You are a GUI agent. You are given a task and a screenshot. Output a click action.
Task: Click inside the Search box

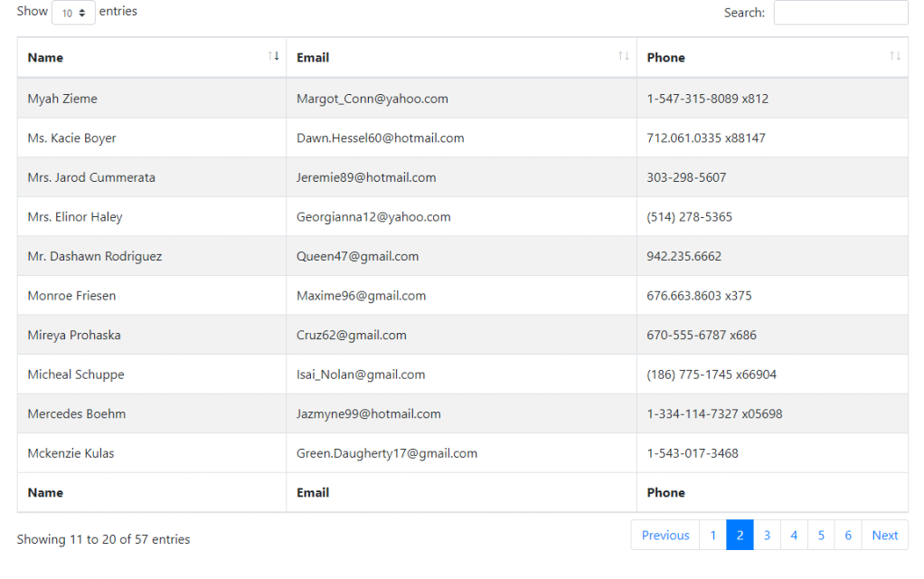pyautogui.click(x=840, y=12)
